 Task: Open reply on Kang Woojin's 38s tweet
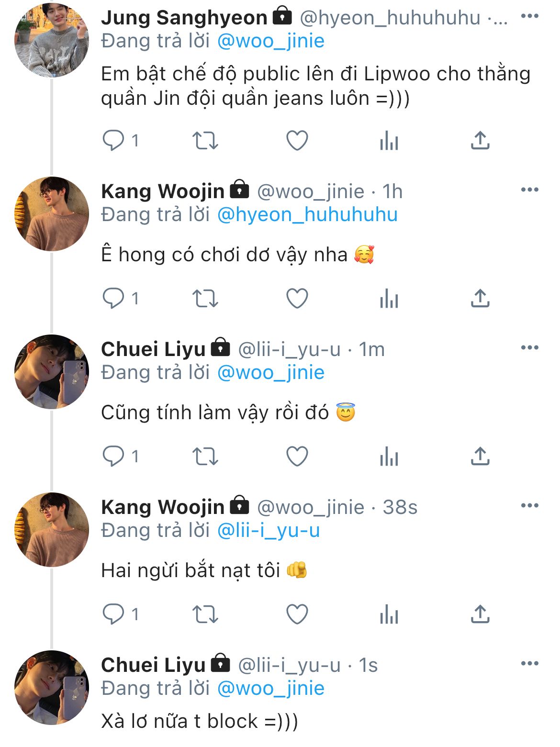tap(113, 614)
